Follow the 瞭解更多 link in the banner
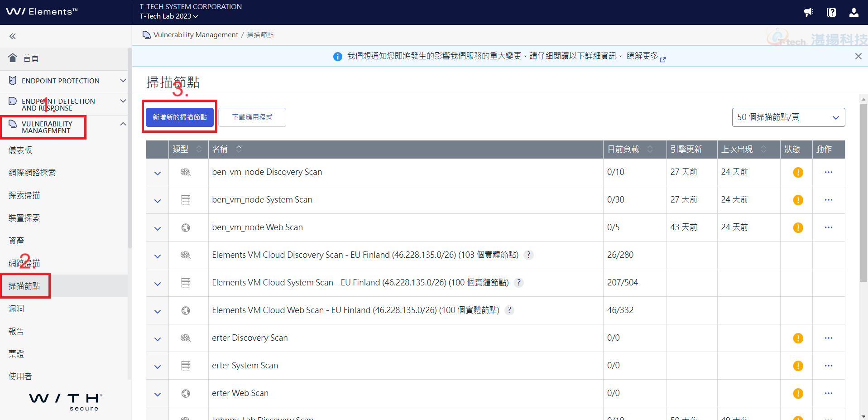Viewport: 868px width, 420px height. [646, 56]
